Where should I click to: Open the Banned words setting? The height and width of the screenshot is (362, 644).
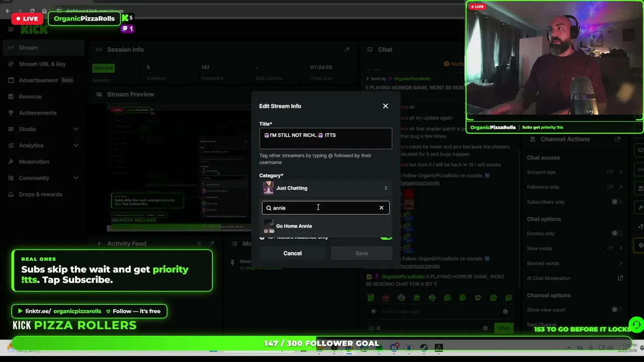click(x=575, y=263)
